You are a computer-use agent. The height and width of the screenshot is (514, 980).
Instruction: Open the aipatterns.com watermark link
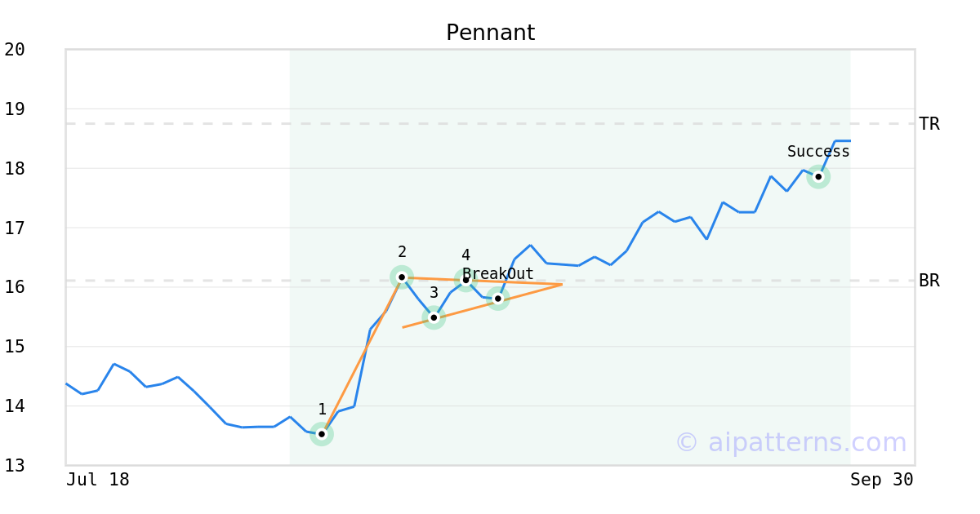[x=791, y=442]
